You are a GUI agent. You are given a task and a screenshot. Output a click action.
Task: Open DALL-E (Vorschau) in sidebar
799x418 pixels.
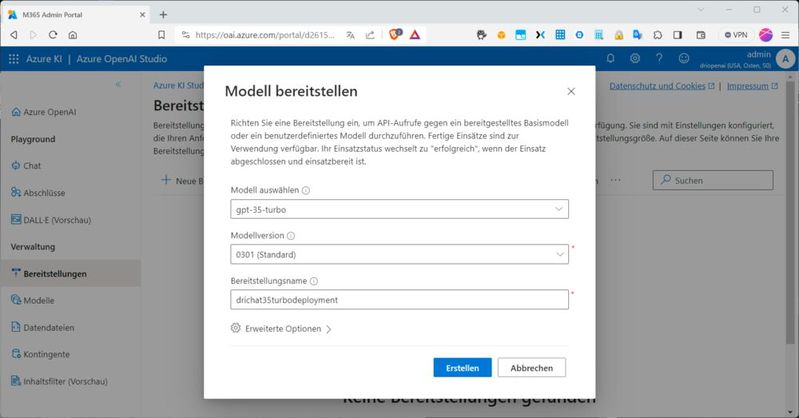click(x=51, y=220)
